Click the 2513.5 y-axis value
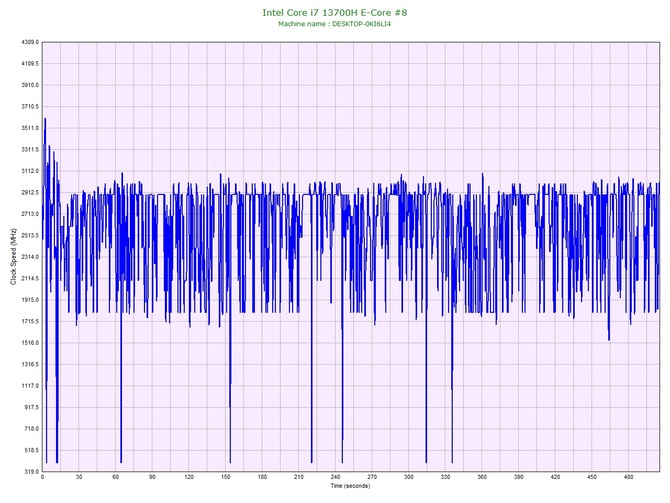The image size is (670, 503). (30, 235)
